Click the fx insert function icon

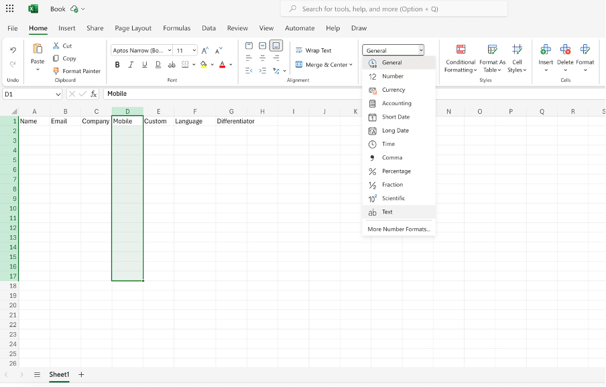[94, 94]
